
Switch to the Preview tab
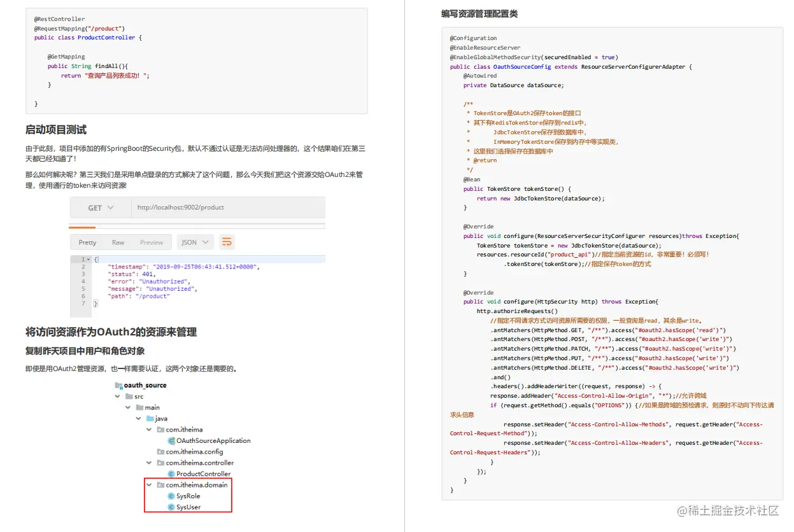pyautogui.click(x=152, y=242)
